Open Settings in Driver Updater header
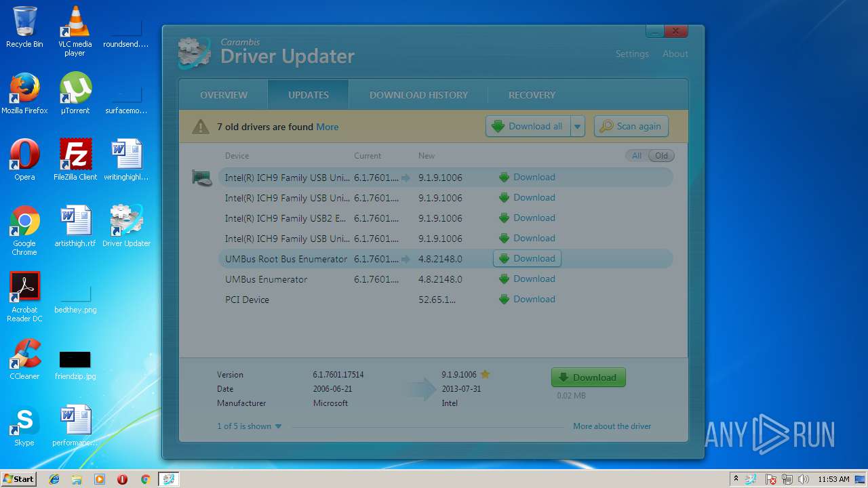 (x=632, y=54)
